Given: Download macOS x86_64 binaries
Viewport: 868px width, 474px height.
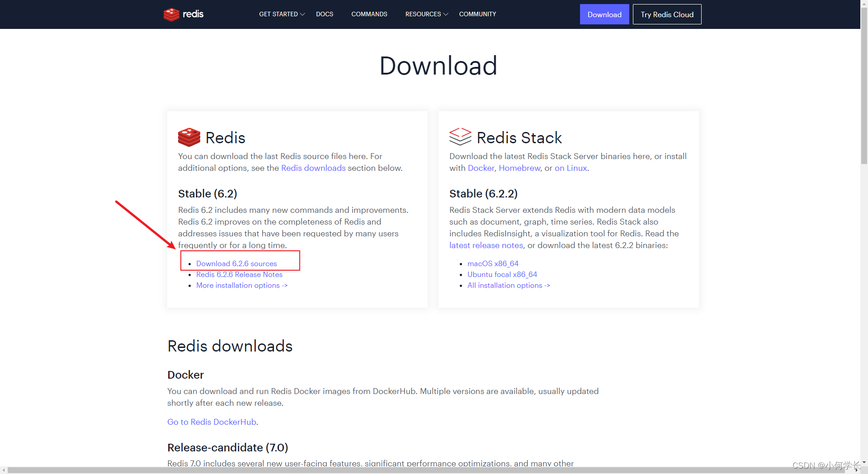Looking at the screenshot, I should (x=493, y=263).
